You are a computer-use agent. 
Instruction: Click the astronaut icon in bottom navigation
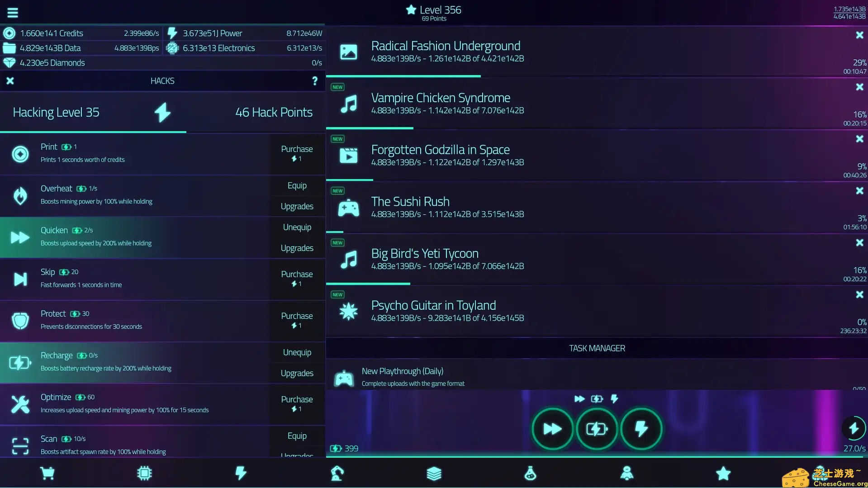(x=626, y=473)
